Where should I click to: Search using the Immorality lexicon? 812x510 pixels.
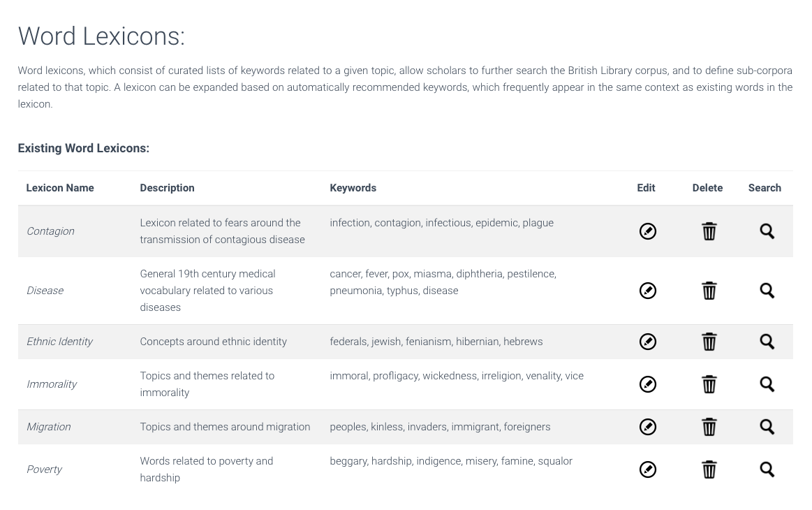click(x=767, y=384)
